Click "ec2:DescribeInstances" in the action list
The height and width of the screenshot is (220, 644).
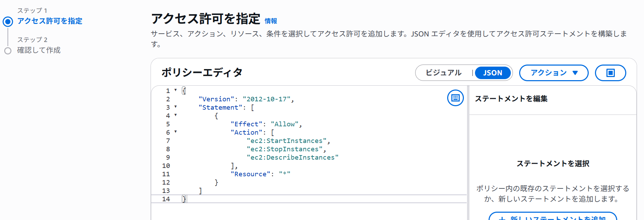292,158
